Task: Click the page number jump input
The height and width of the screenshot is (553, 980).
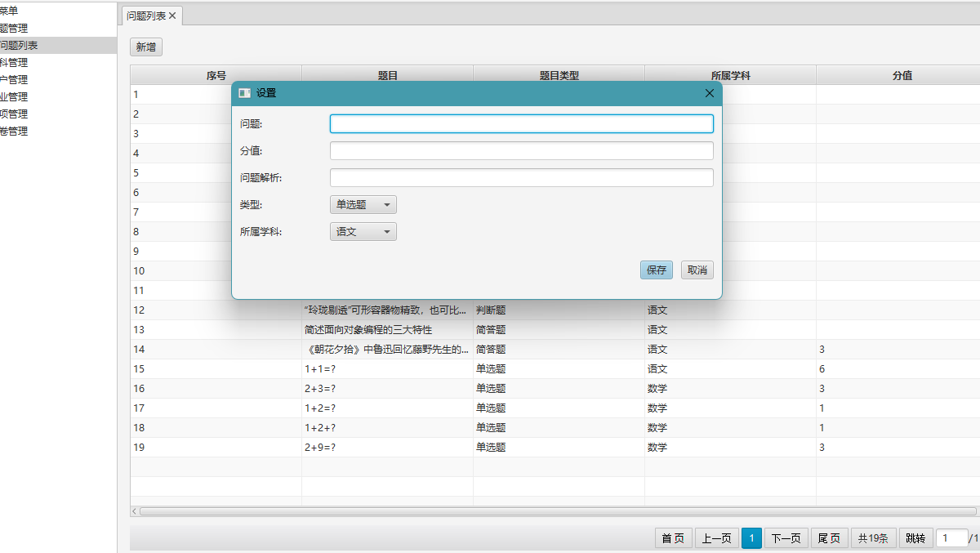Action: point(951,538)
